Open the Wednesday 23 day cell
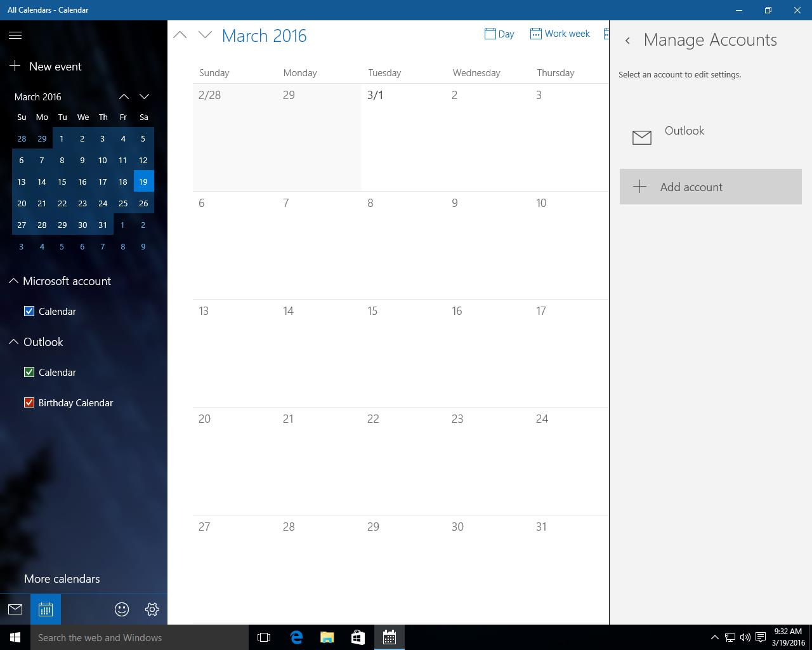 [488, 461]
